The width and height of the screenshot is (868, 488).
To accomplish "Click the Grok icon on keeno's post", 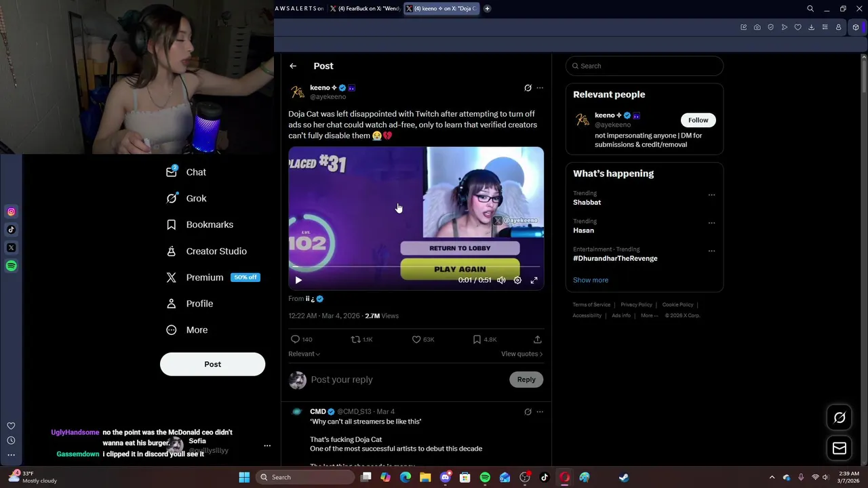I will [x=528, y=88].
